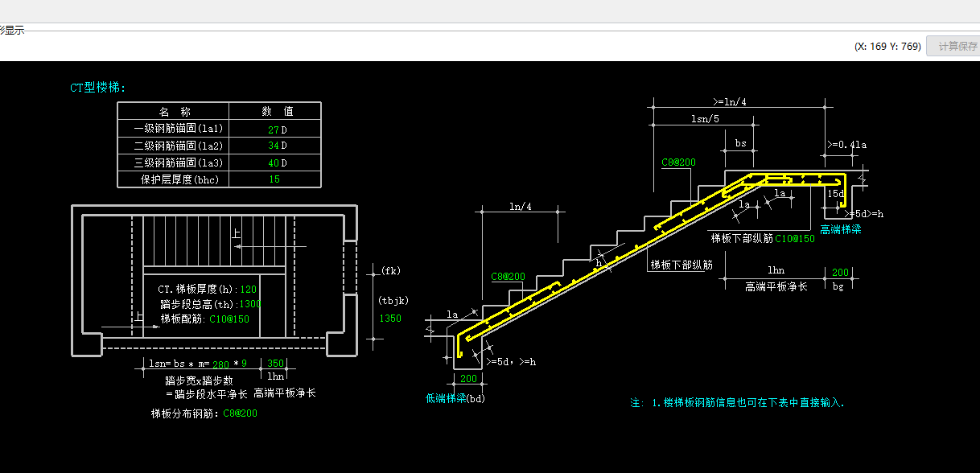Edit the C8@200 label below lsn/5 dimension

click(678, 162)
